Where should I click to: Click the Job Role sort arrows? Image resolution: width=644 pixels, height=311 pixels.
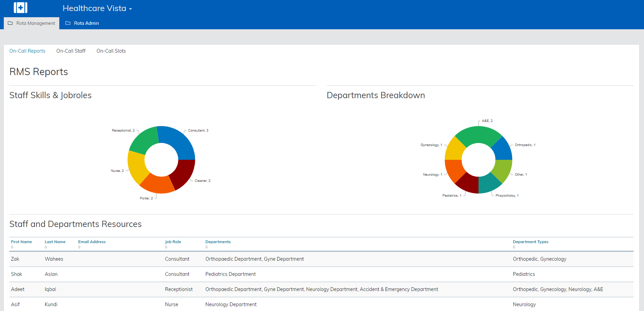(166, 247)
